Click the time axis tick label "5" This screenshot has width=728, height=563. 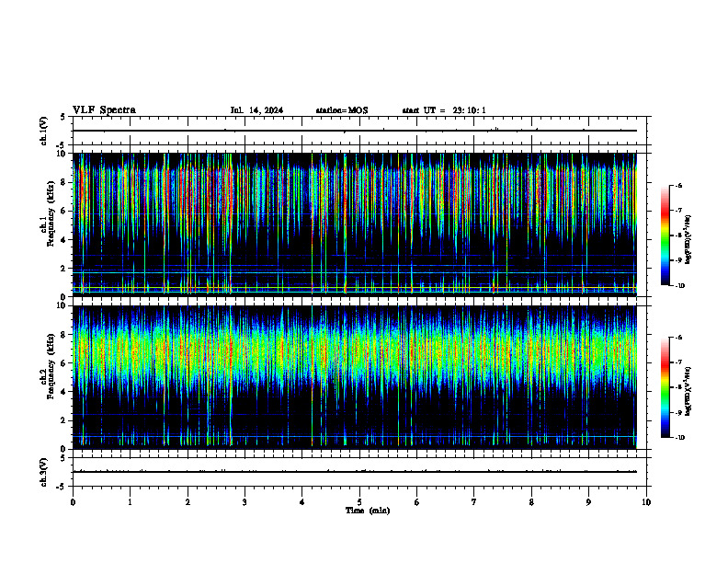[359, 502]
